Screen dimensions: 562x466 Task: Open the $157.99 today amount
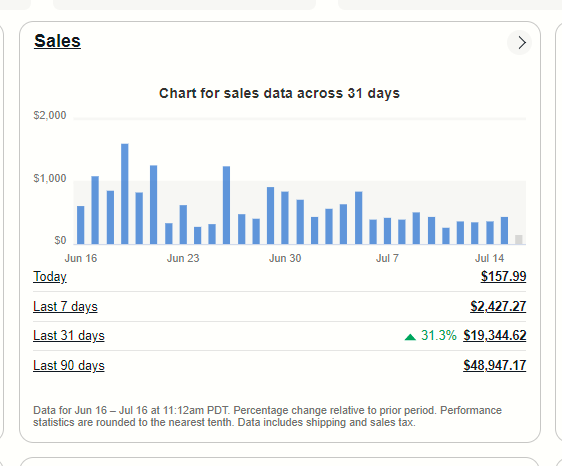click(x=503, y=276)
